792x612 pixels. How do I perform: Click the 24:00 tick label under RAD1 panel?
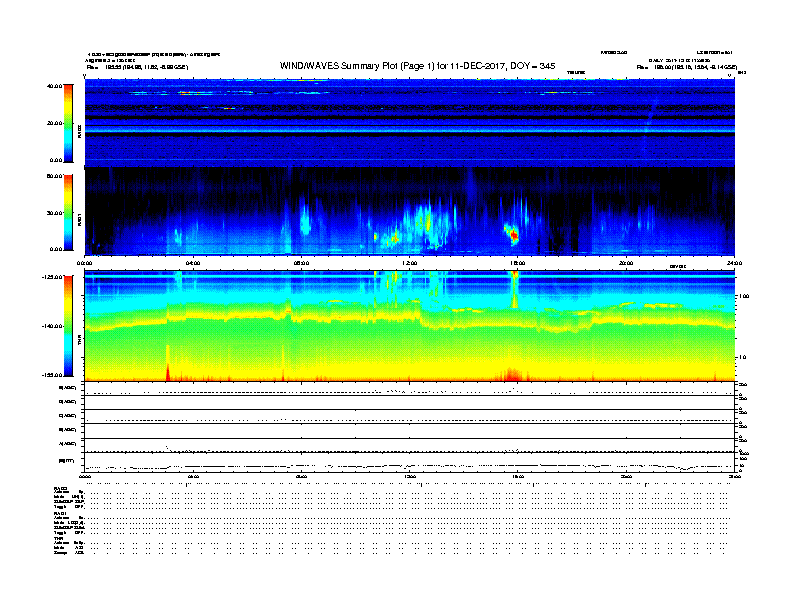734,263
